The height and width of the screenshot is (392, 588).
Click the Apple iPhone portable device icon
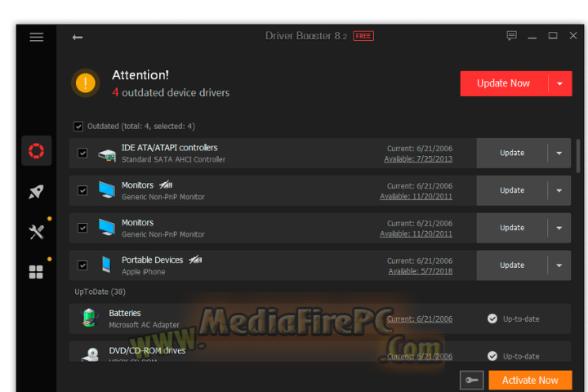pyautogui.click(x=106, y=265)
